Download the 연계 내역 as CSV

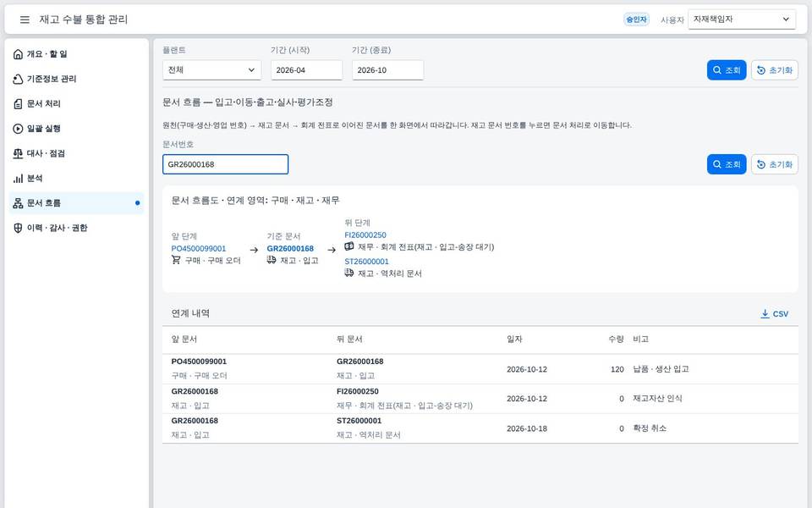pos(774,313)
